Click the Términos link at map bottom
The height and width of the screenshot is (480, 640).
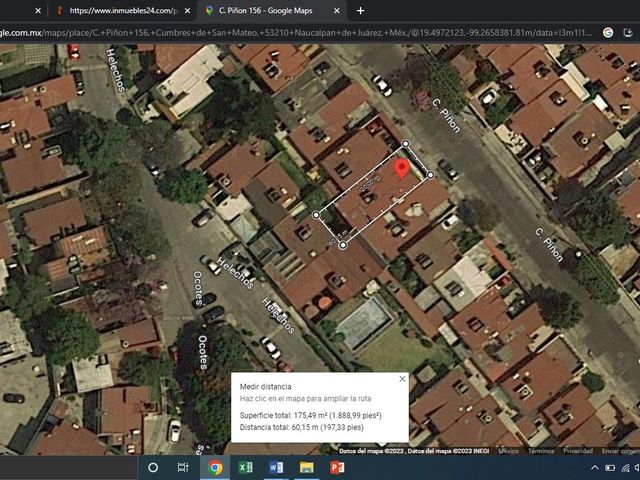click(541, 451)
